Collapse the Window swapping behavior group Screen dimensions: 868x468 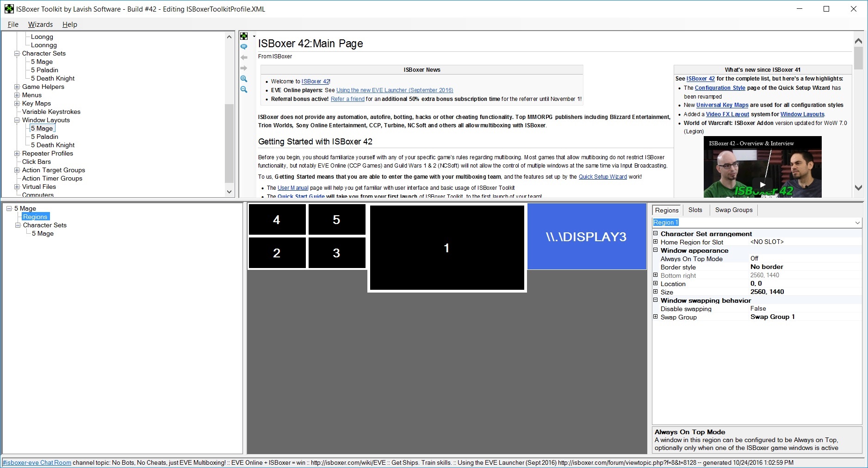tap(655, 300)
